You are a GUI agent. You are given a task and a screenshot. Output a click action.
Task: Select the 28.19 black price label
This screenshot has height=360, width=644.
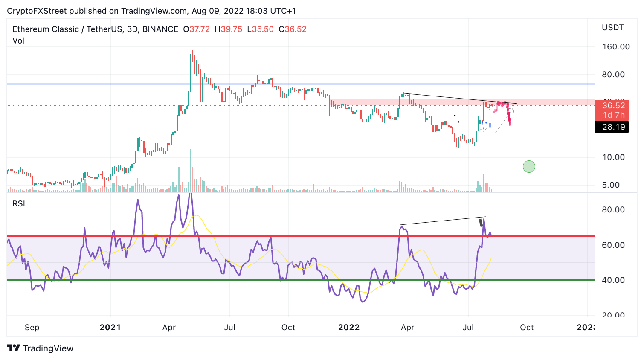click(612, 127)
